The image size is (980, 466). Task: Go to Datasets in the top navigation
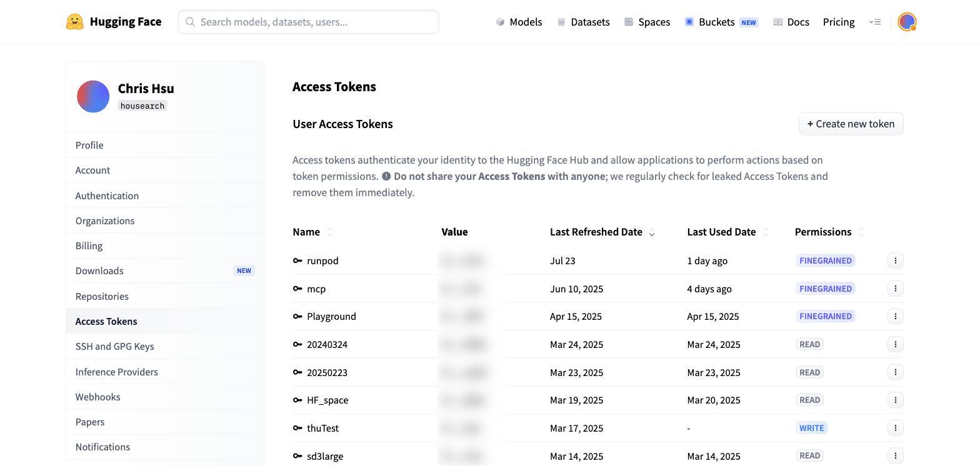[583, 22]
